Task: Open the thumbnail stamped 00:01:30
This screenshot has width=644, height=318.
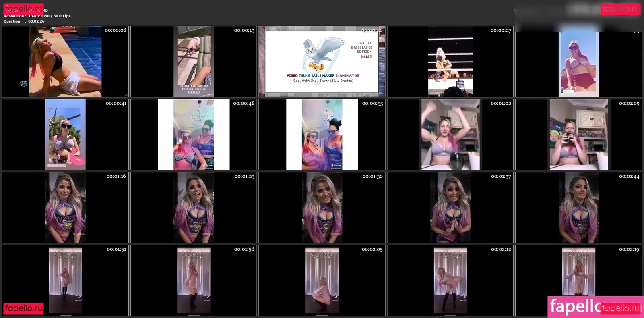Action: (322, 207)
